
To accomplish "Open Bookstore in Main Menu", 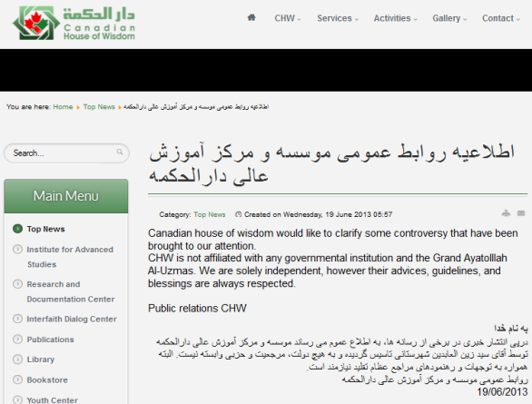I will 47,379.
